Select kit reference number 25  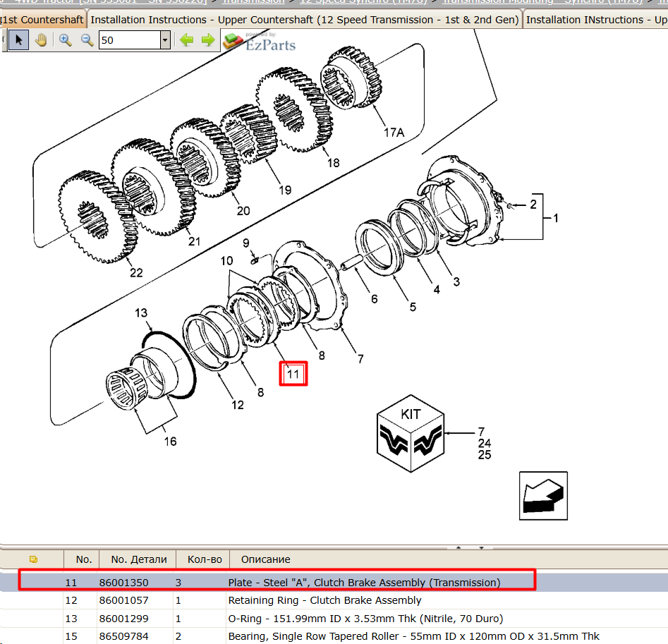click(x=485, y=455)
